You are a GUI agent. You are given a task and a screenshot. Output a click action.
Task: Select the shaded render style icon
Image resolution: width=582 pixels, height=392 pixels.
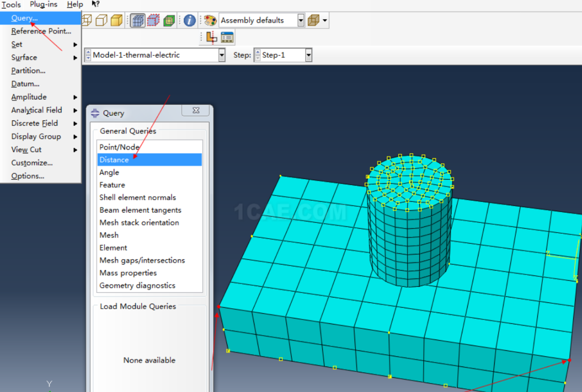click(x=117, y=20)
